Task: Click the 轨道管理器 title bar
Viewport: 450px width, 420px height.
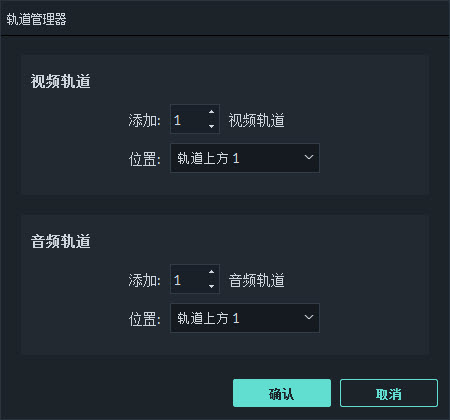Action: click(x=225, y=19)
